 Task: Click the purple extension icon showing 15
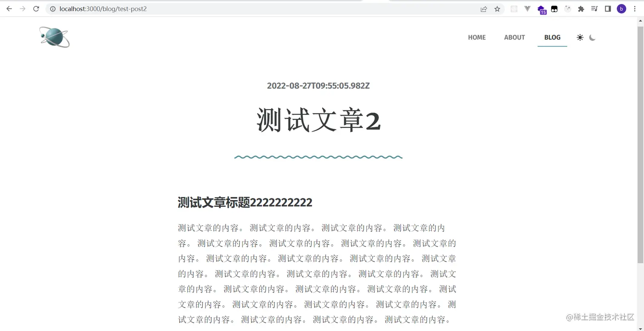coord(541,9)
